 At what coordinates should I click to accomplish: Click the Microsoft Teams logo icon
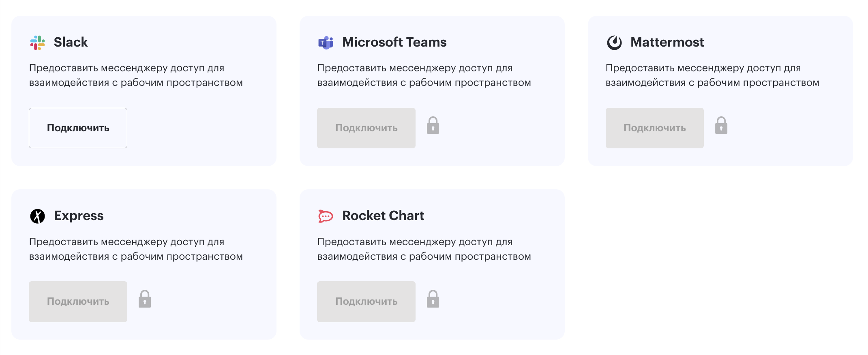point(326,43)
